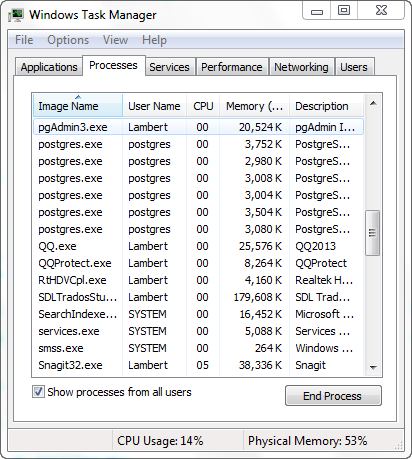412x459 pixels.
Task: Open the File menu
Action: 24,40
